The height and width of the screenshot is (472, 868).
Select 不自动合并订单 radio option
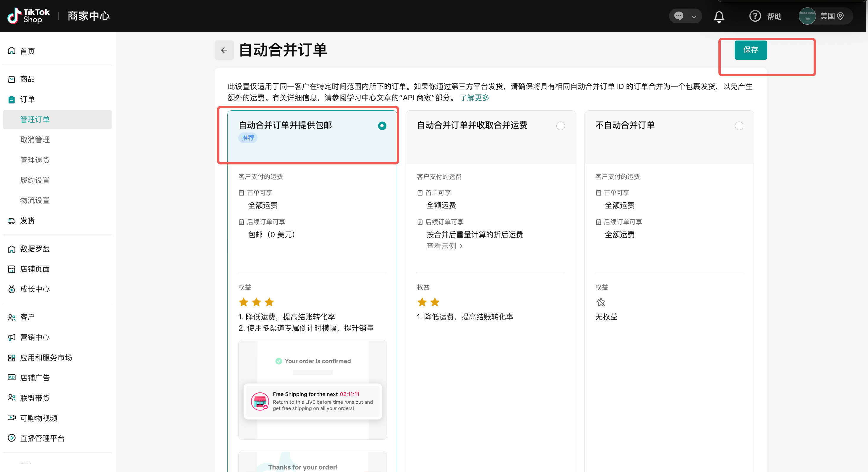coord(739,126)
